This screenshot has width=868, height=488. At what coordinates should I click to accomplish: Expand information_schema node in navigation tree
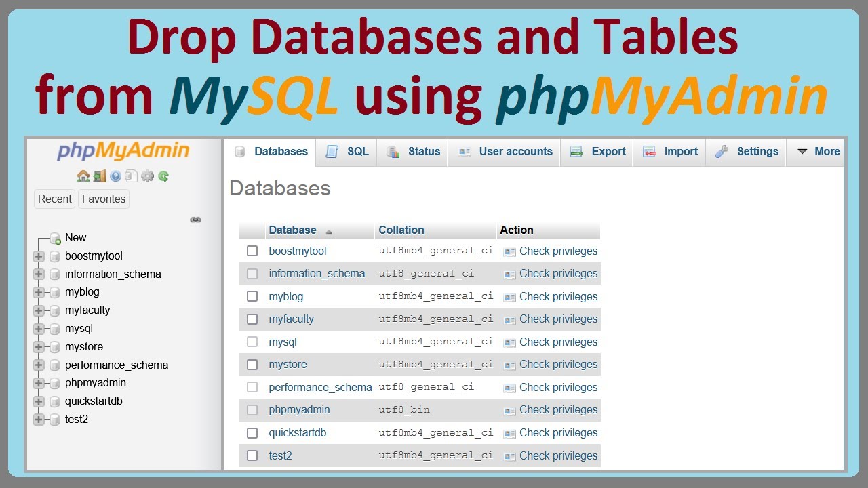pyautogui.click(x=39, y=274)
